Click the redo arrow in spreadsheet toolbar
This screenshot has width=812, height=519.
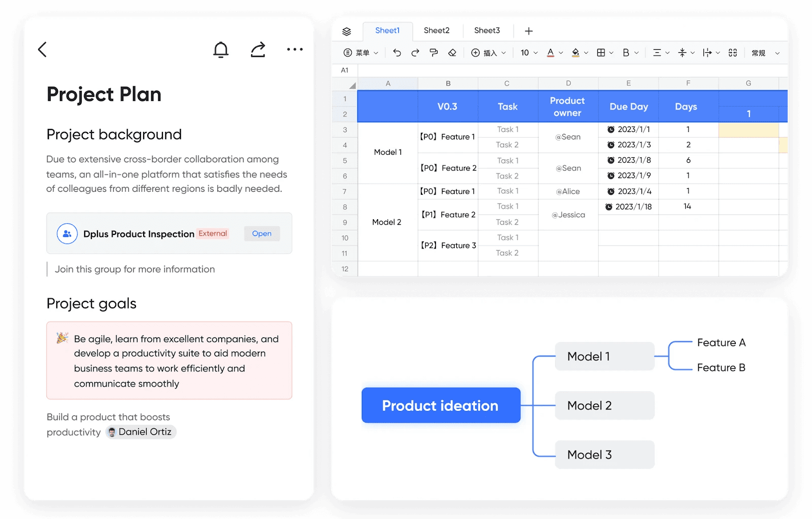pyautogui.click(x=415, y=53)
